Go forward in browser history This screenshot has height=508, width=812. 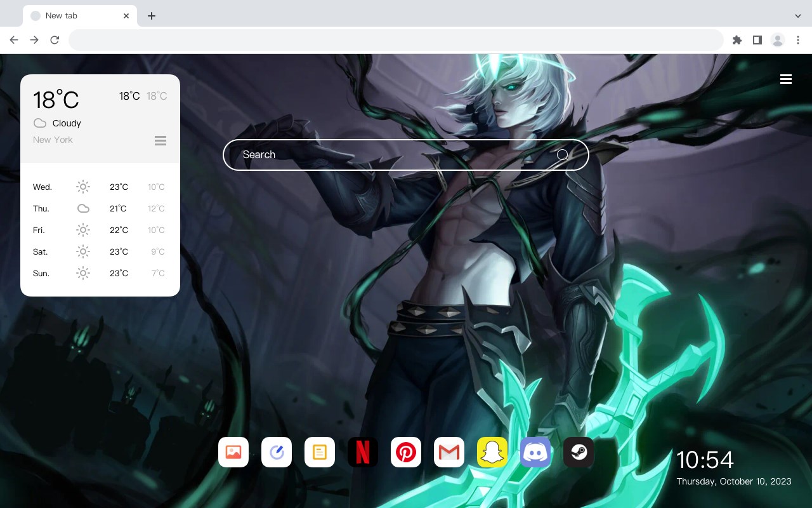(34, 40)
